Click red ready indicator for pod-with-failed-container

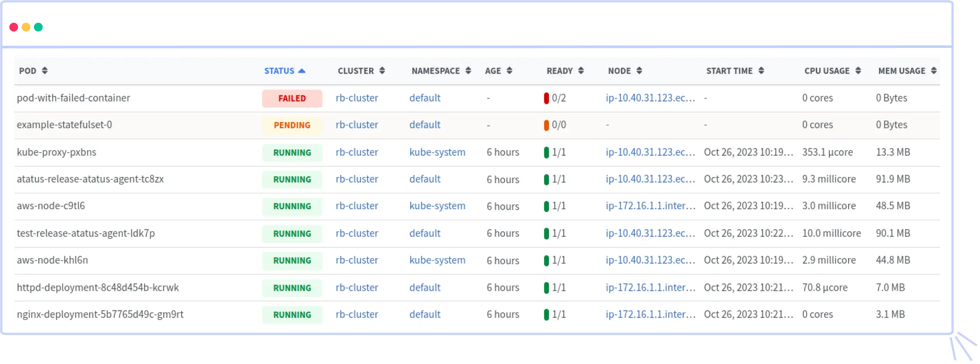(546, 98)
